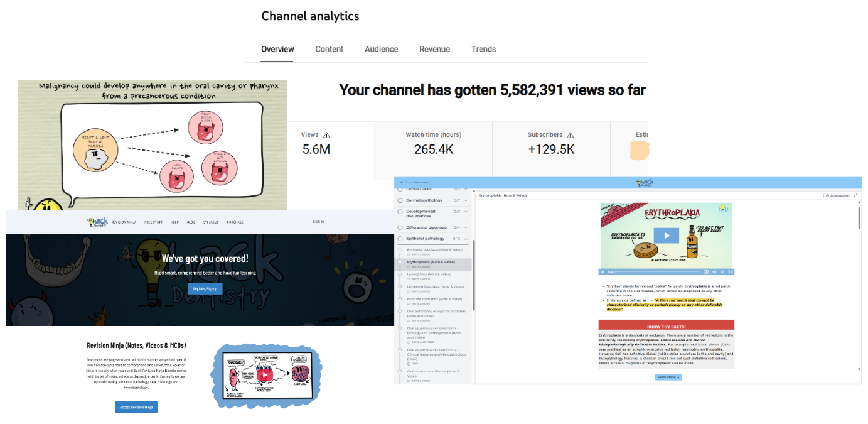Click warning icon next to Subscribers metric

point(571,135)
